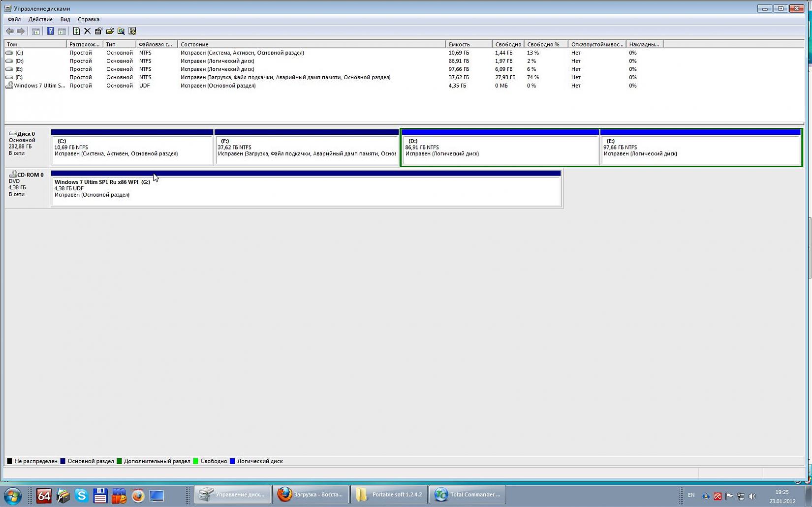Launch Skype from the quick-launch bar
This screenshot has height=507, width=812.
click(81, 495)
